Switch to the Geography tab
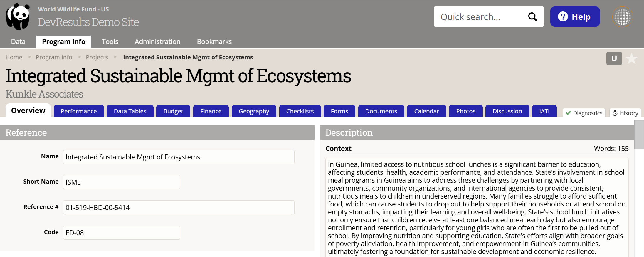Viewport: 644px width, 257px height. pyautogui.click(x=254, y=111)
